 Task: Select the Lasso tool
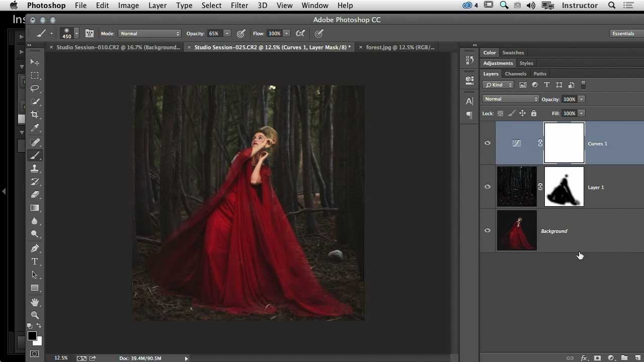pyautogui.click(x=35, y=88)
